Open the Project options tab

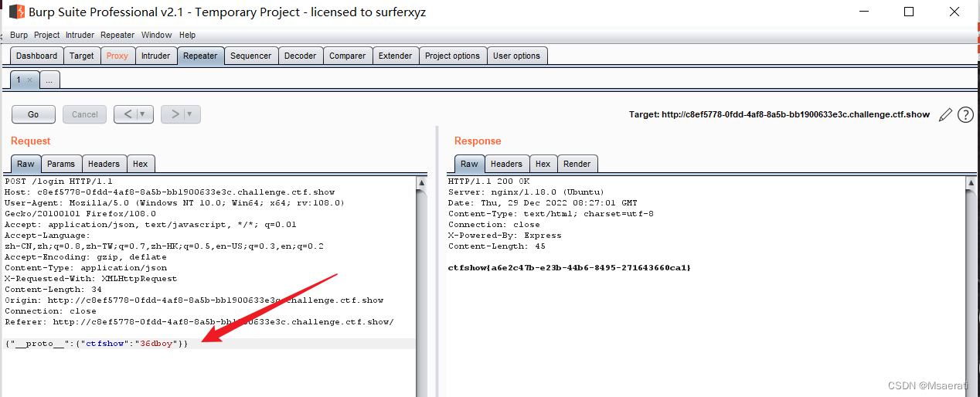coord(452,56)
